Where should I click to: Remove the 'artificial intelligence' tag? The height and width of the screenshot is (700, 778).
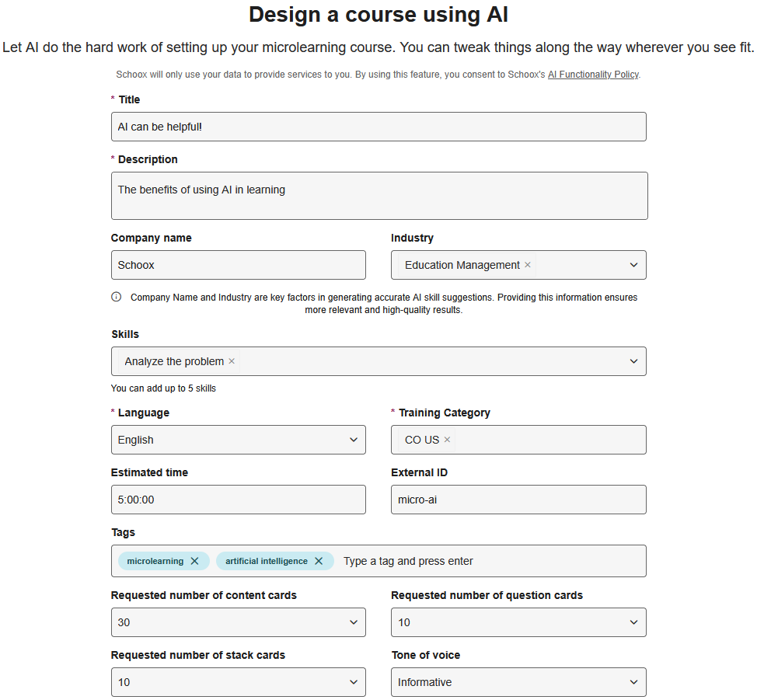pyautogui.click(x=319, y=560)
